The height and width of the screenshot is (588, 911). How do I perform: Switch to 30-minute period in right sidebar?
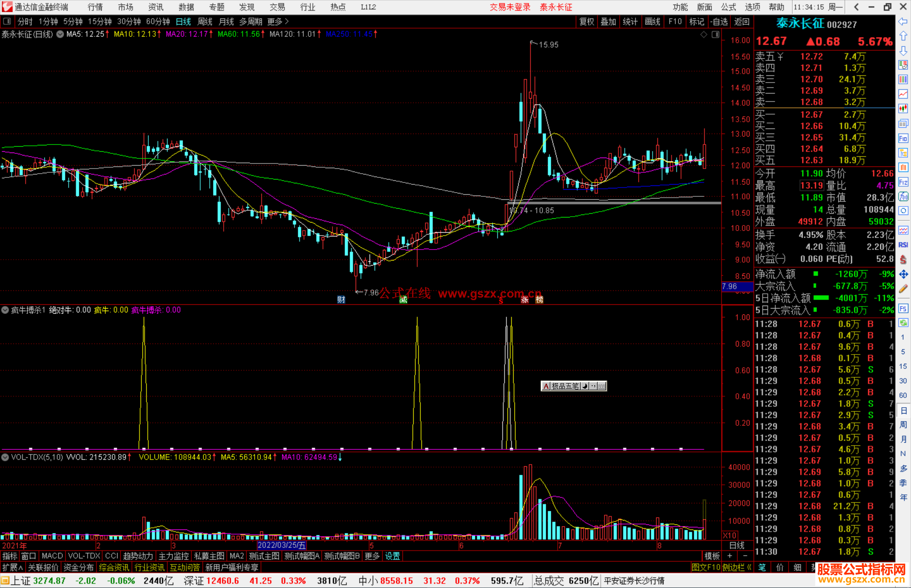point(903,381)
